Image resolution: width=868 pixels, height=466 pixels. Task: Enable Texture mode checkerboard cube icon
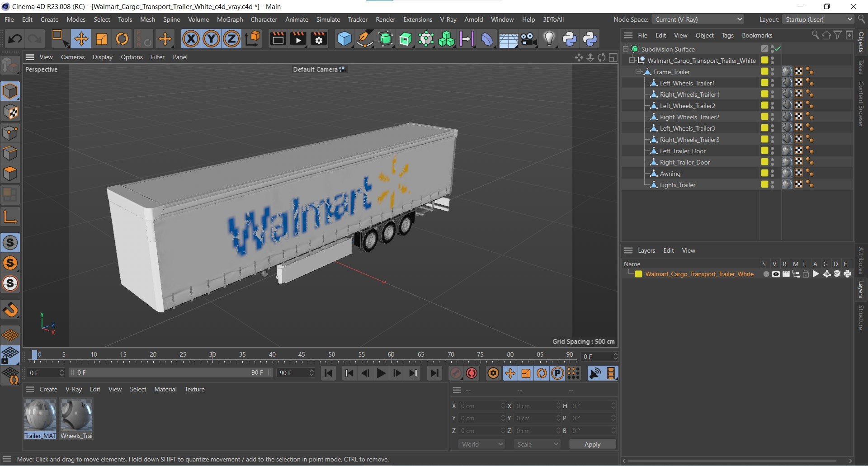(10, 112)
